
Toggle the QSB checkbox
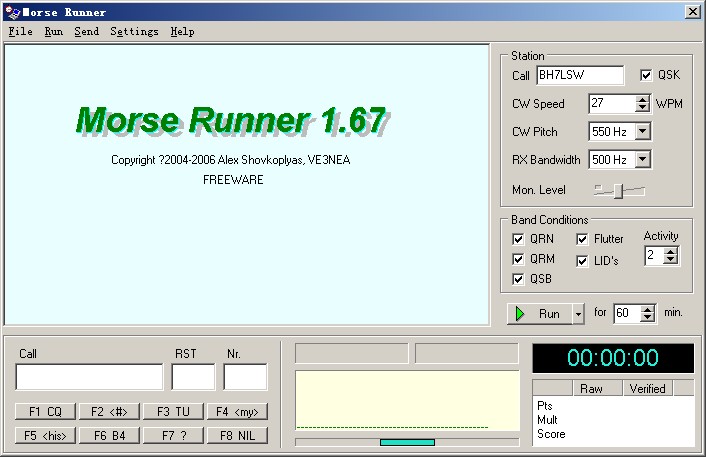click(518, 279)
